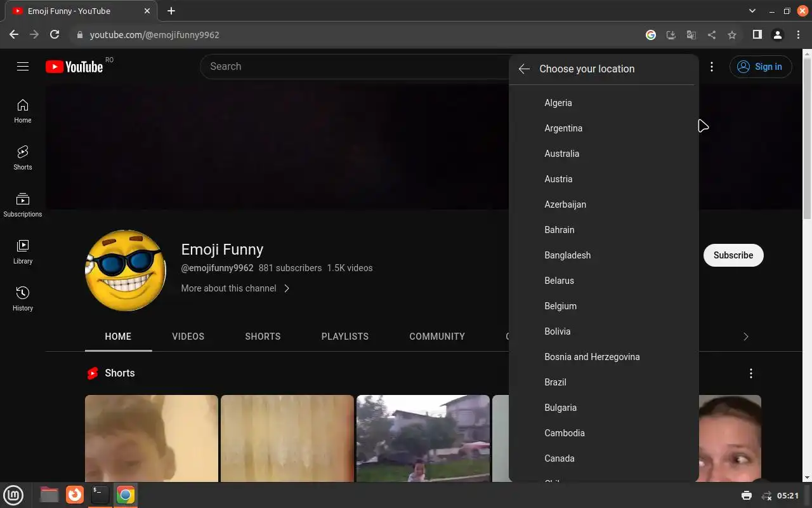Click the Sign in button
The height and width of the screenshot is (508, 812).
coord(761,67)
